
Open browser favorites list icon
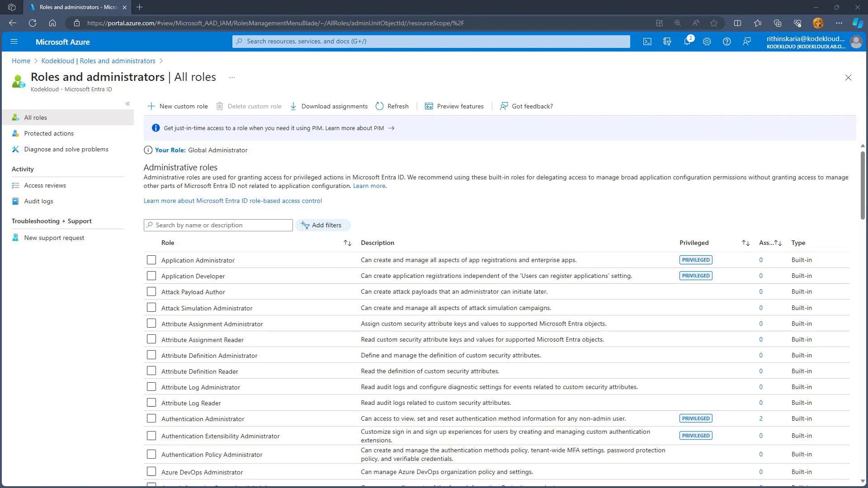pyautogui.click(x=758, y=23)
